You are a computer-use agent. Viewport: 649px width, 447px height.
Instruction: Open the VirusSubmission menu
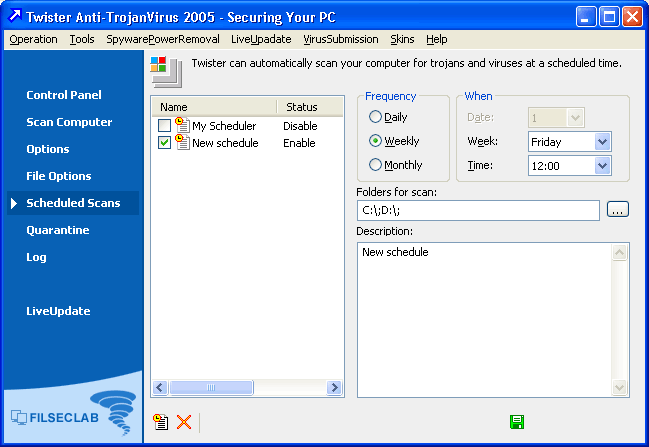(340, 39)
